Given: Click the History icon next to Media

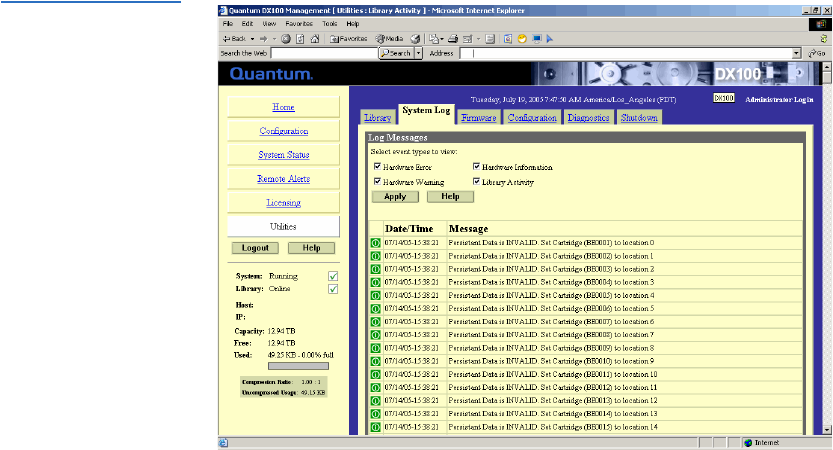Looking at the screenshot, I should 415,38.
